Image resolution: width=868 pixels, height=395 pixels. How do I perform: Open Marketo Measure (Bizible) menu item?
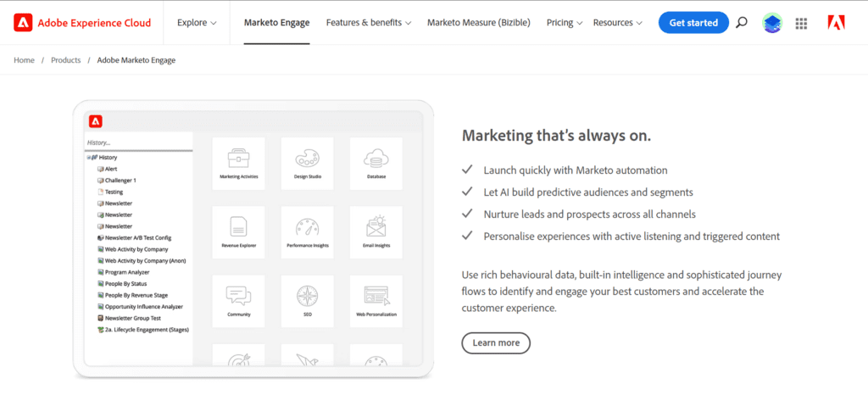[x=479, y=23]
